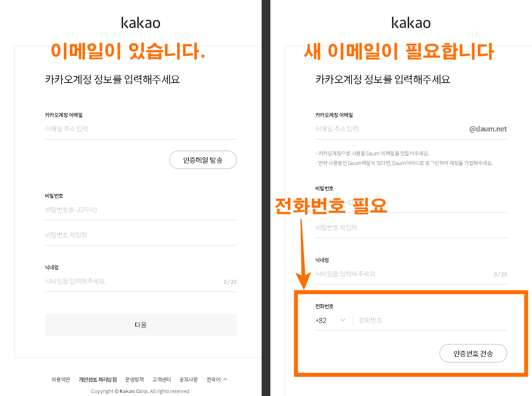Click left page 카카오계정 이메일 label
Screen dimensions: 532x396
pos(64,115)
